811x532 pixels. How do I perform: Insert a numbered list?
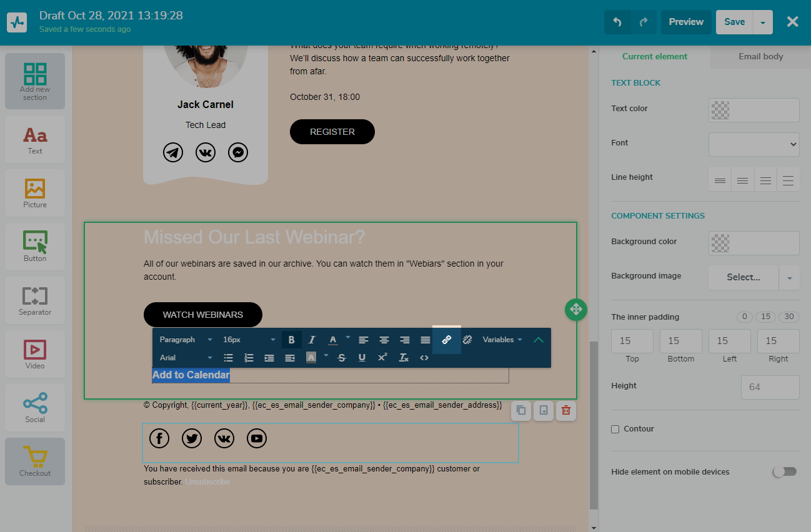click(249, 358)
